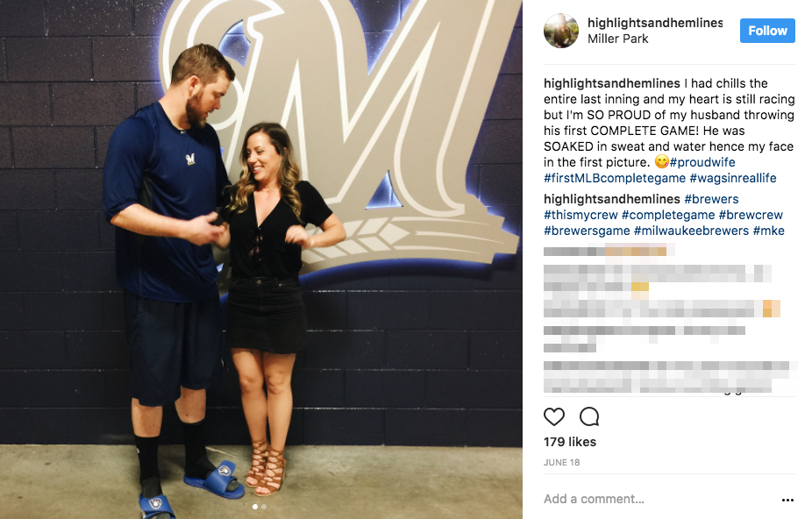Select the #firstMLBcompletegame hashtag
The height and width of the screenshot is (519, 812).
tap(615, 178)
